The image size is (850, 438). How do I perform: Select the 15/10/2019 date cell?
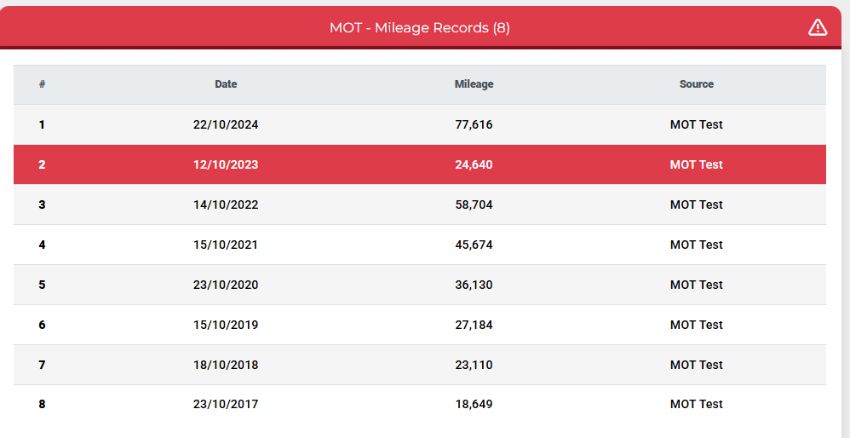click(x=226, y=325)
